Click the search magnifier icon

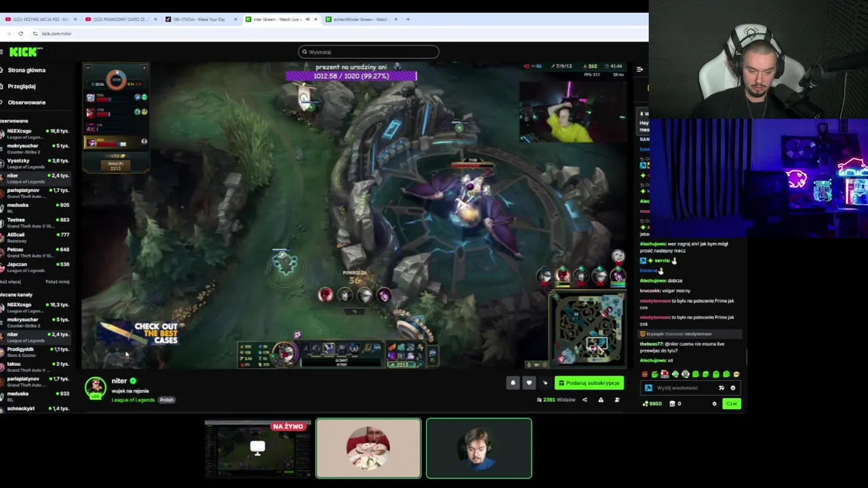[x=304, y=52]
